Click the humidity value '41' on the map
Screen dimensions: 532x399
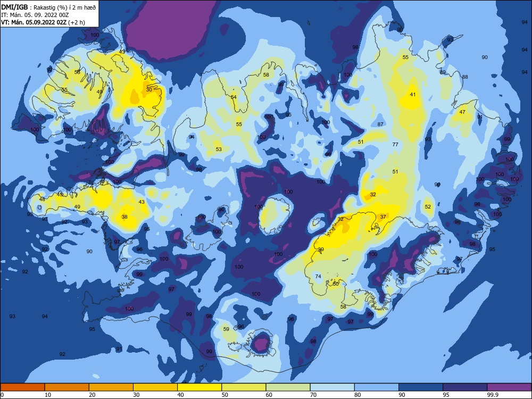(x=413, y=94)
